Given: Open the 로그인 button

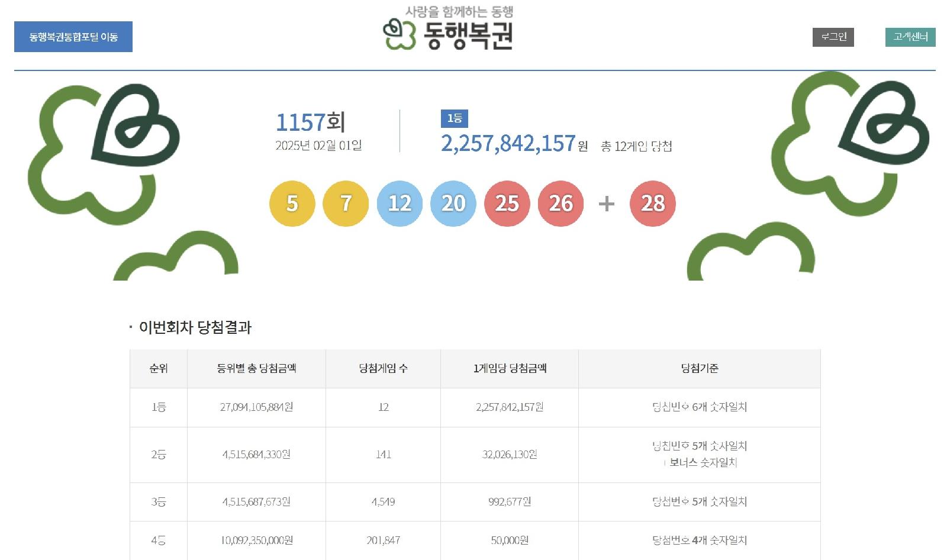Looking at the screenshot, I should click(833, 37).
